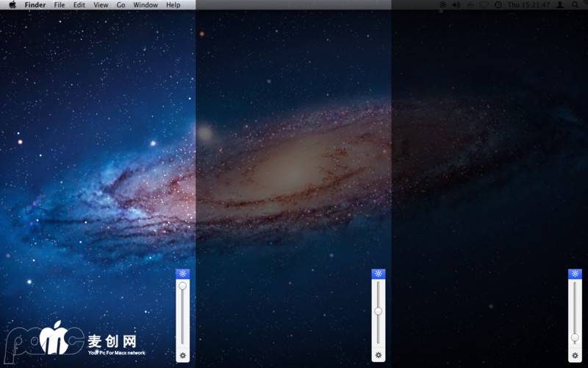Open the gear settings below the middle slider

tap(379, 355)
